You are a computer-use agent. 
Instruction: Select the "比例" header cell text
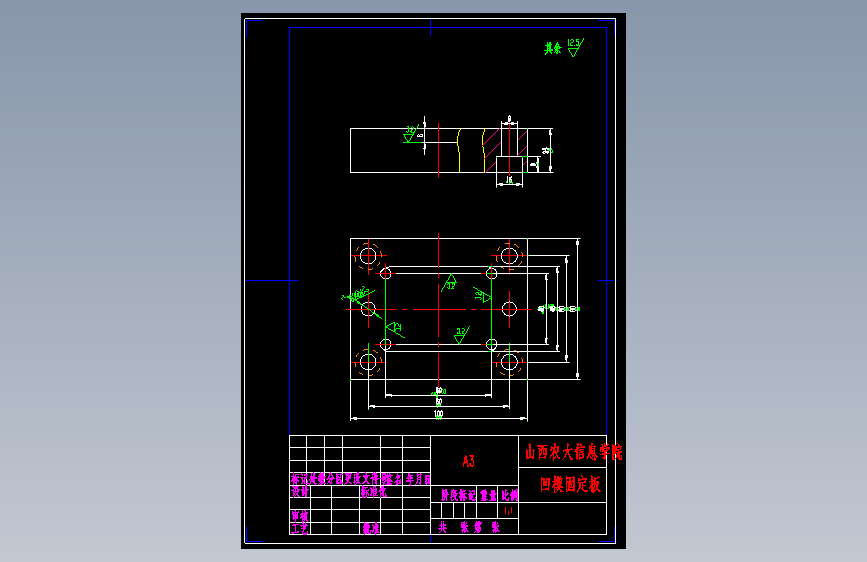click(510, 495)
